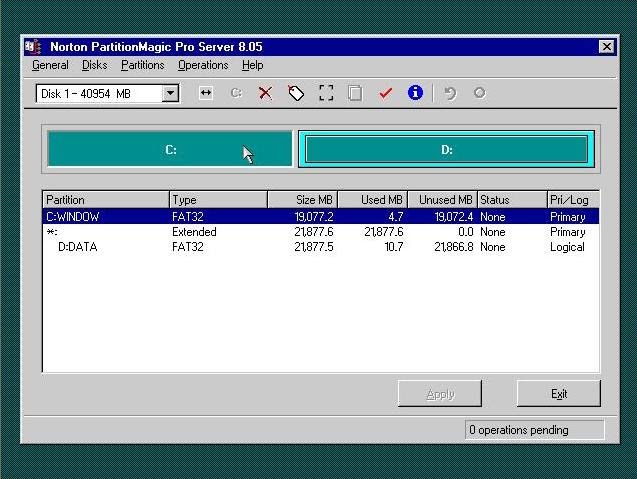Close the PartitionMagic window
Screen dimensions: 637x479
(607, 47)
